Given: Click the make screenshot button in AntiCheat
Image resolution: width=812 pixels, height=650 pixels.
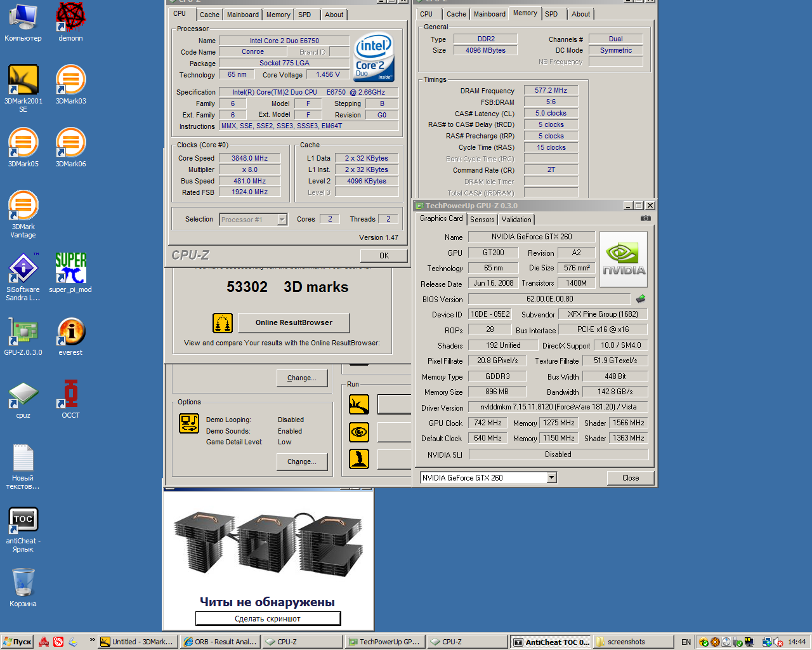Looking at the screenshot, I should [x=268, y=618].
